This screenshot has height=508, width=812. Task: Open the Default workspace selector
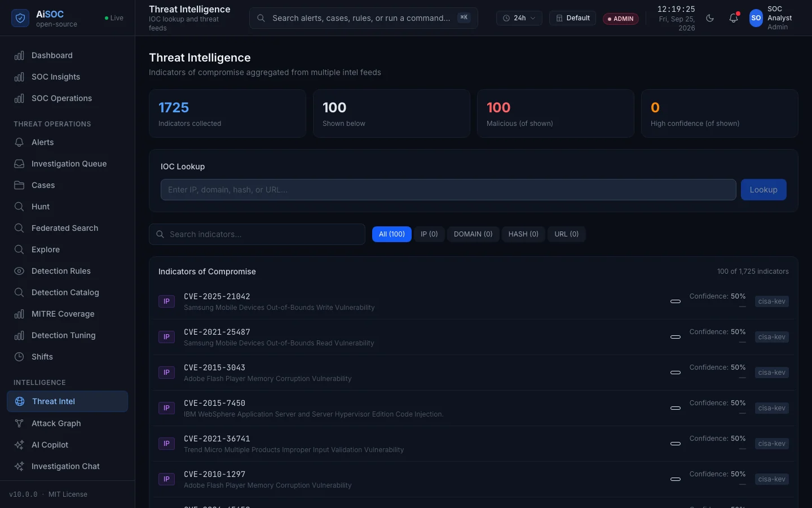point(572,18)
